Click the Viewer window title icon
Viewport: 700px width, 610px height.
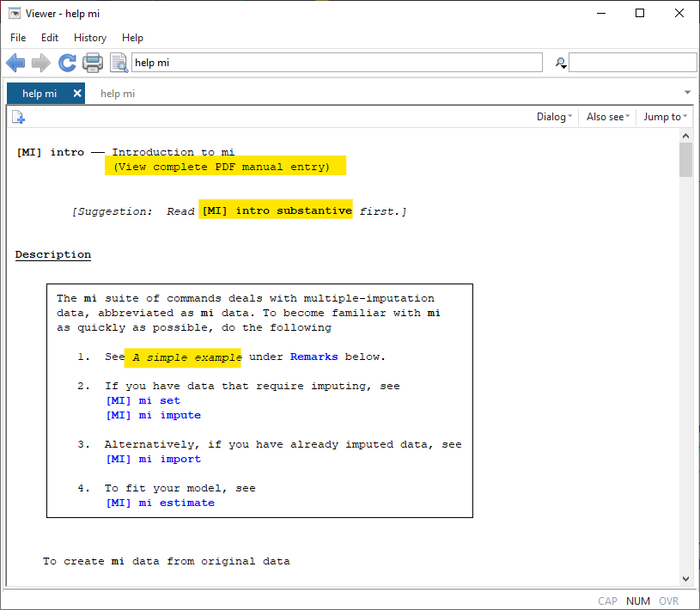click(x=15, y=14)
